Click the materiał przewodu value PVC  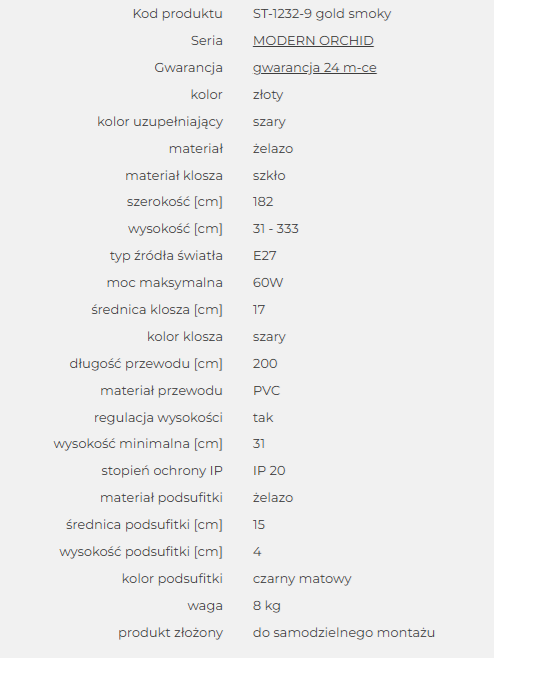tap(266, 391)
